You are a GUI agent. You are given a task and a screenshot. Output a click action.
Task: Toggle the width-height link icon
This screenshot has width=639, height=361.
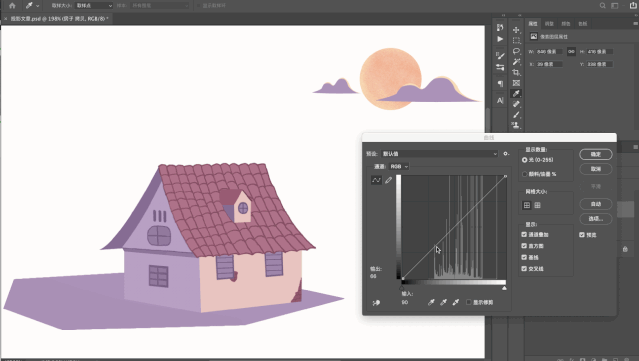point(571,51)
